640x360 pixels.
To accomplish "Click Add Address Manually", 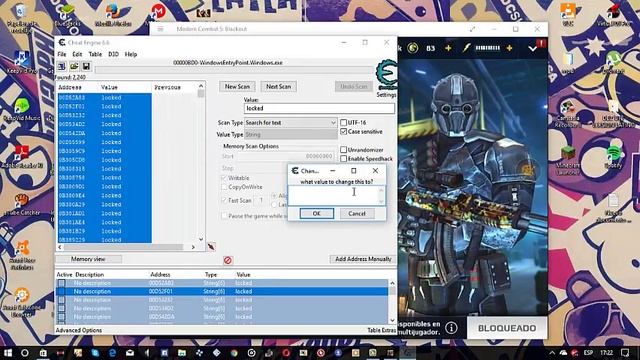I will 363,259.
